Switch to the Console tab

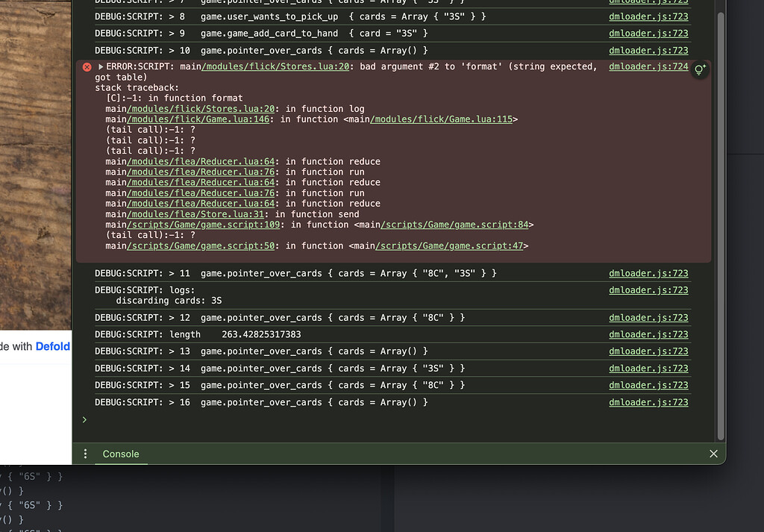(x=121, y=454)
